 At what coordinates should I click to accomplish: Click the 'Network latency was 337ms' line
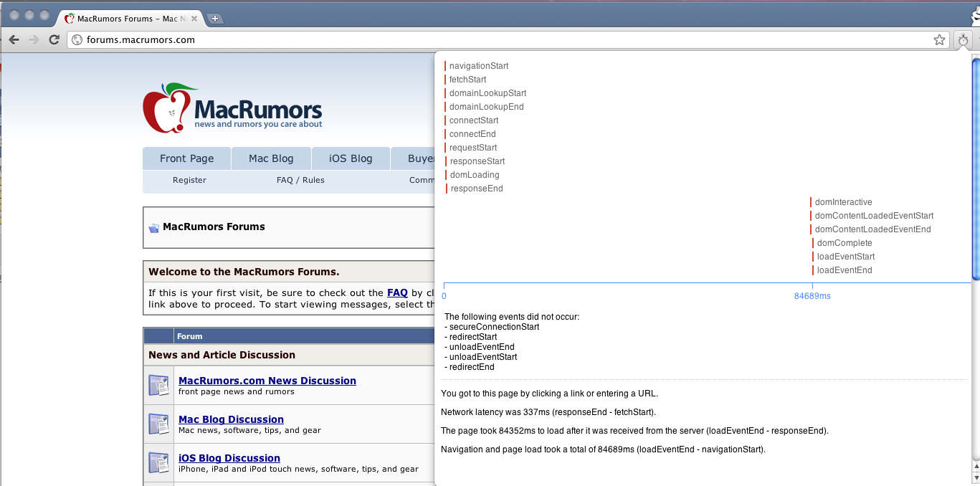pos(548,412)
